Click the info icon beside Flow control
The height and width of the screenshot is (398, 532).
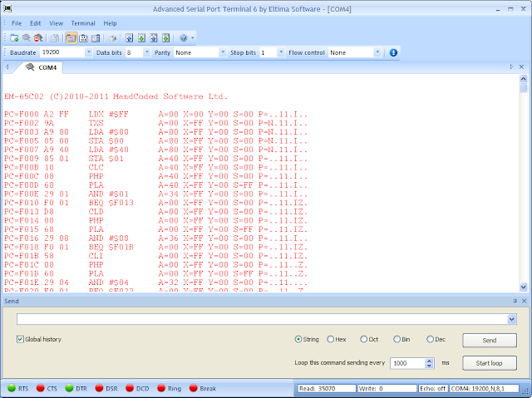393,52
